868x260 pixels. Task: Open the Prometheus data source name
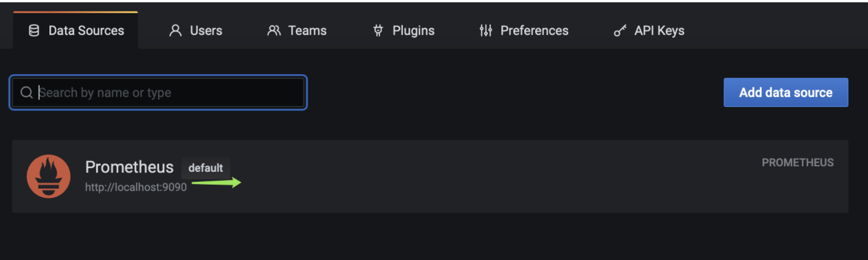(129, 167)
